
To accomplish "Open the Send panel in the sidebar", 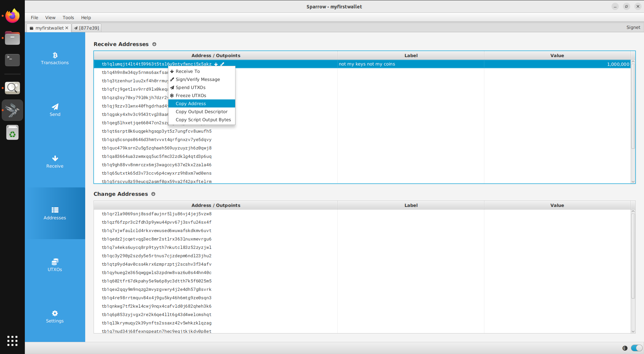I will pyautogui.click(x=55, y=110).
